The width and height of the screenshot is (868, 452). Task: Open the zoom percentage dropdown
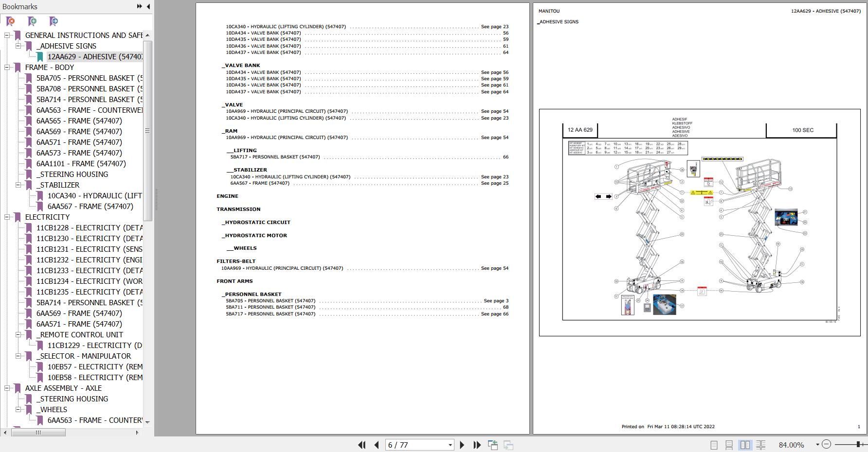point(817,445)
